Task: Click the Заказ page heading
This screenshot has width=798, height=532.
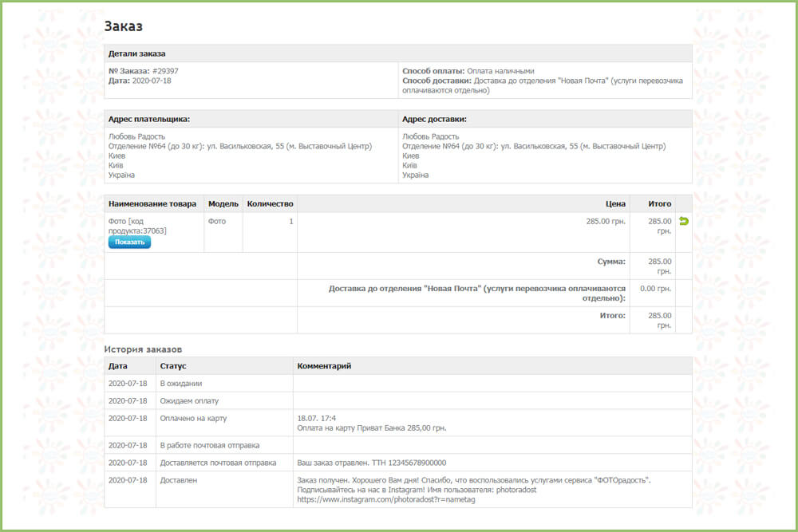Action: (123, 26)
